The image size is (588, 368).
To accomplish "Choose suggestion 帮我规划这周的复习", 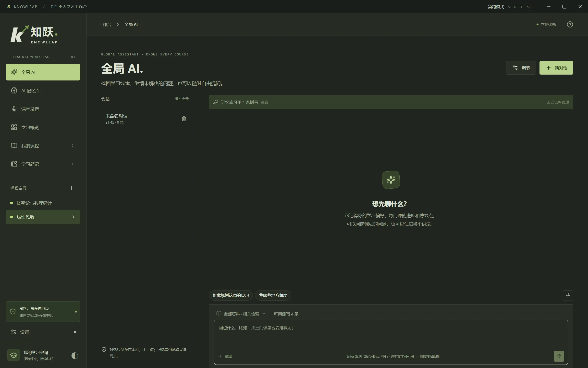I will (x=231, y=295).
